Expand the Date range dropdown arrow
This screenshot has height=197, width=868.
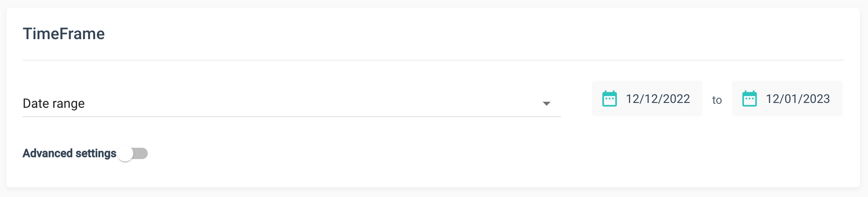pyautogui.click(x=546, y=104)
